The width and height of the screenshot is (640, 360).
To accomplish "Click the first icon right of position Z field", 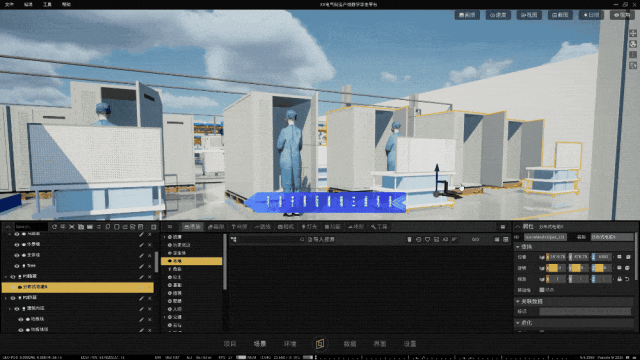I will click(x=619, y=257).
